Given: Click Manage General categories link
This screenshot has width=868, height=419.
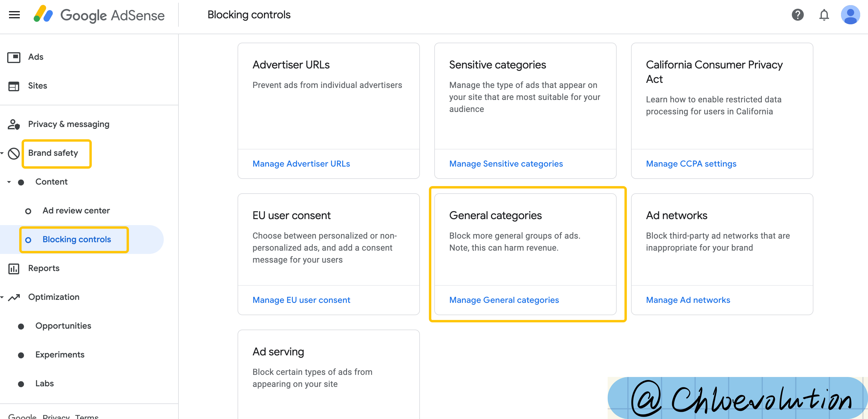Looking at the screenshot, I should pos(504,300).
